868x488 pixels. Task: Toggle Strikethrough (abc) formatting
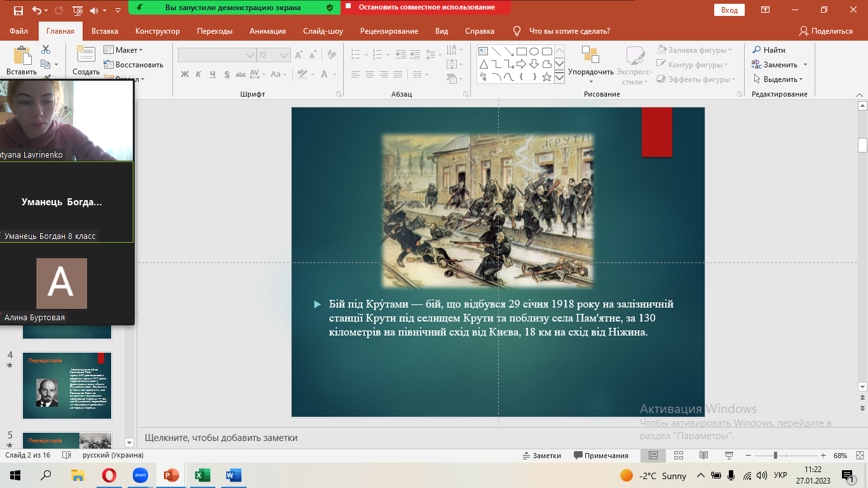point(241,74)
